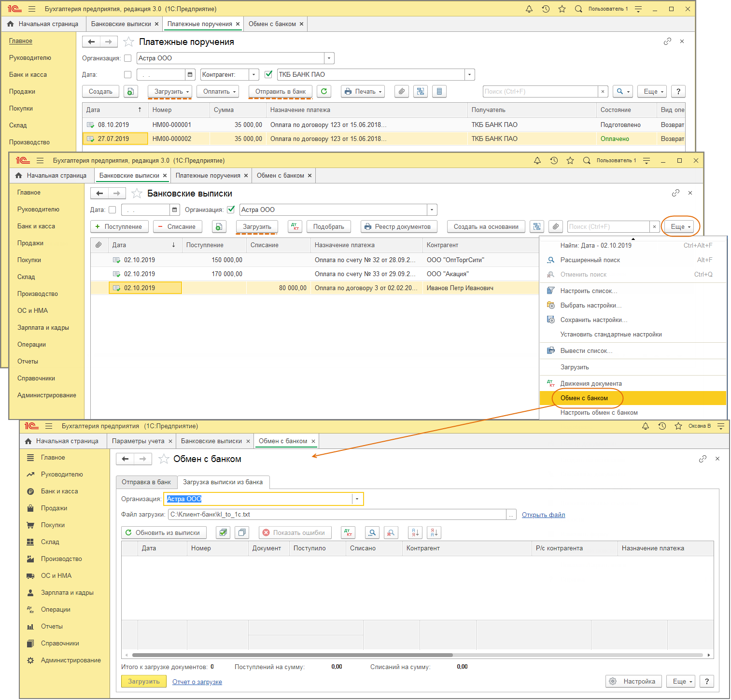Click Реестр документов button
731x700 pixels.
pos(399,226)
